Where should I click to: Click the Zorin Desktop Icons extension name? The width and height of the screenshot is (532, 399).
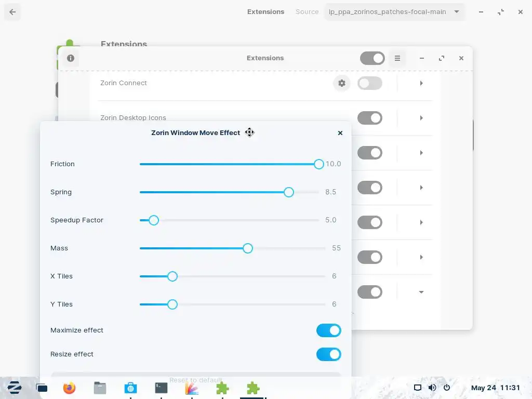click(133, 118)
